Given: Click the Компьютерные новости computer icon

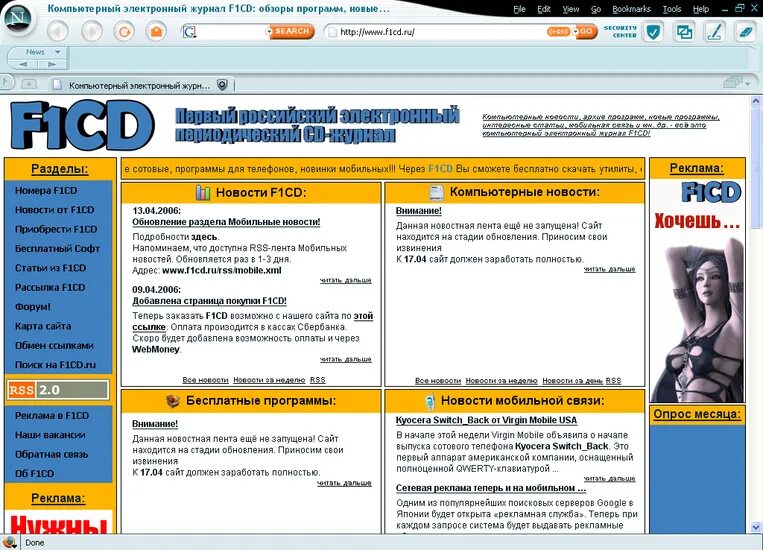Looking at the screenshot, I should click(x=436, y=193).
